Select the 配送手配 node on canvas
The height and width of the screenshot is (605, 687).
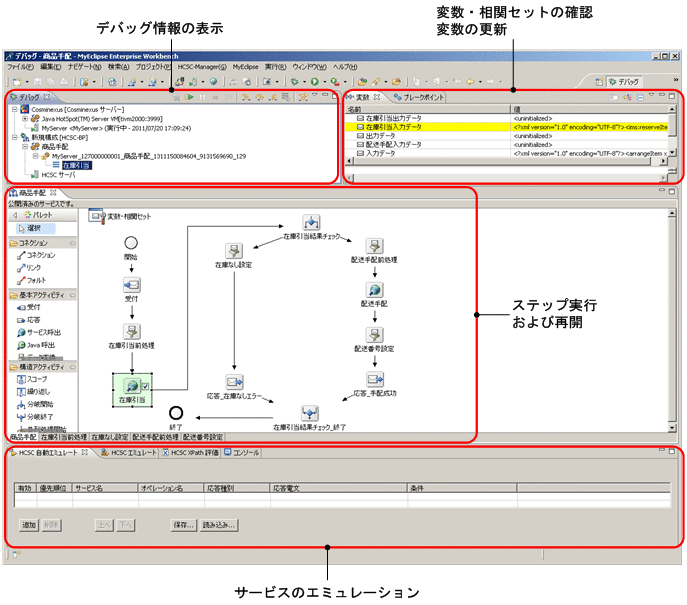pyautogui.click(x=375, y=290)
